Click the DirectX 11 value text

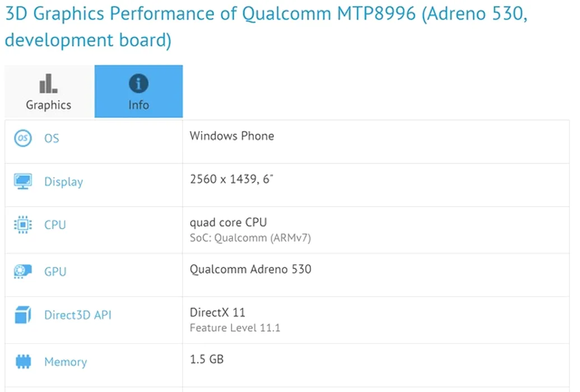(217, 312)
